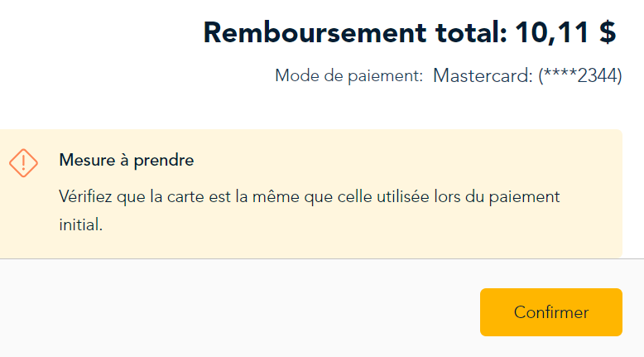
Task: Click the "Mode de paiement:" label
Action: coord(348,76)
